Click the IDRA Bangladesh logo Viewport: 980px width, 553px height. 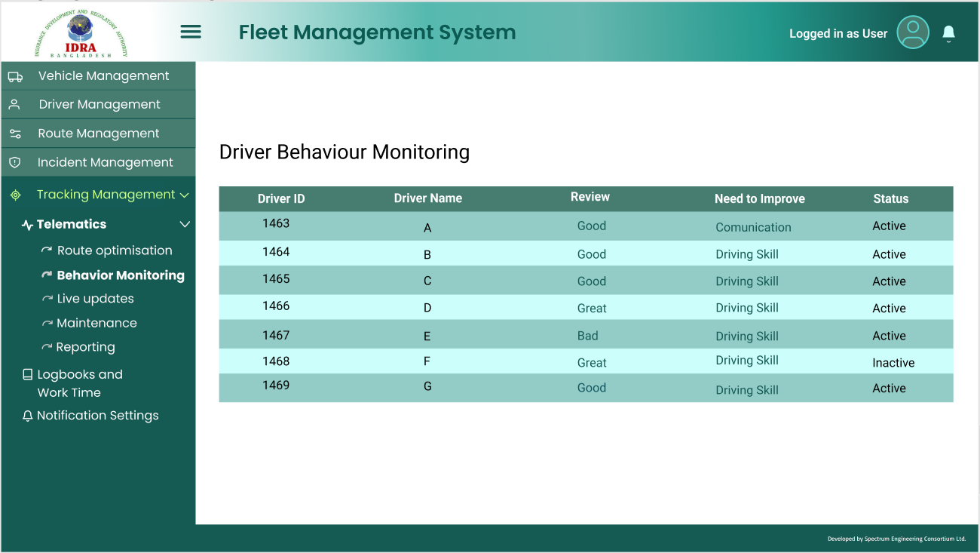click(81, 34)
